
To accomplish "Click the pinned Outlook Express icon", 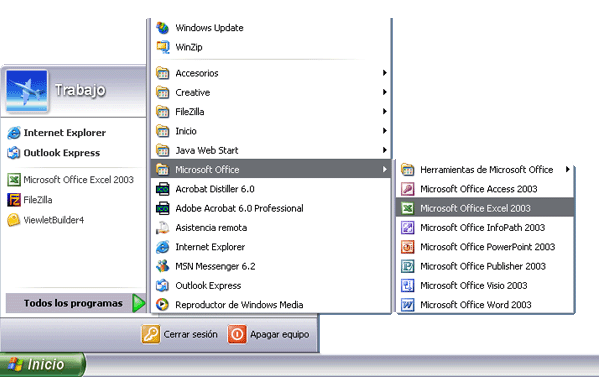I will pyautogui.click(x=14, y=153).
